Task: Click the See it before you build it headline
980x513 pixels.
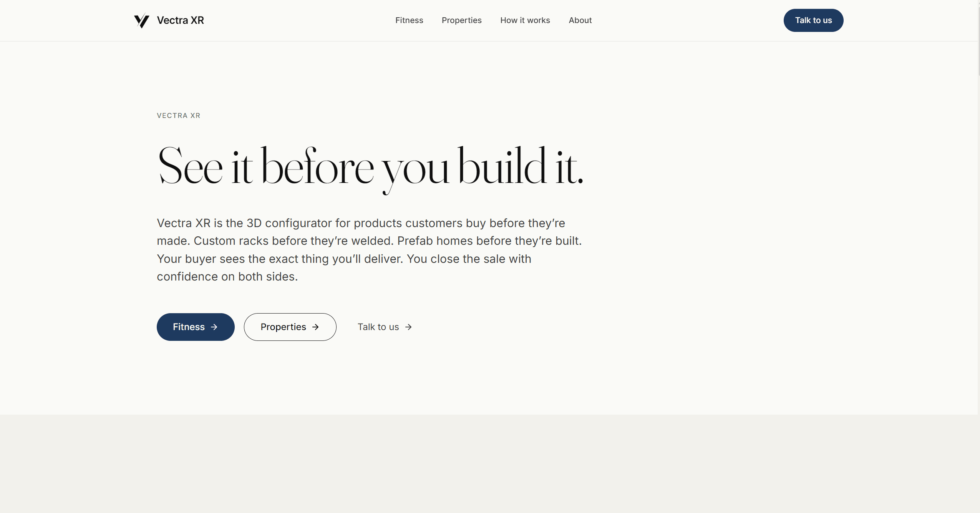Action: [370, 169]
